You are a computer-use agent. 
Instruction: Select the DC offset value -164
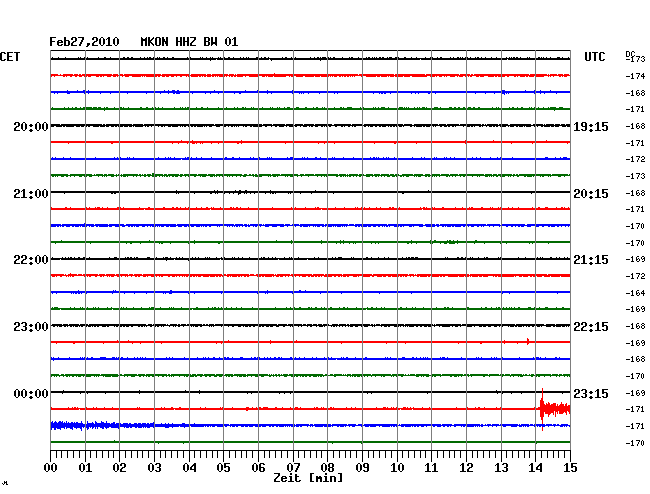click(635, 293)
